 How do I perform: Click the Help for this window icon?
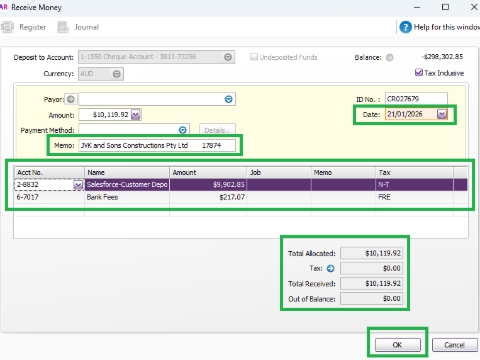(405, 27)
